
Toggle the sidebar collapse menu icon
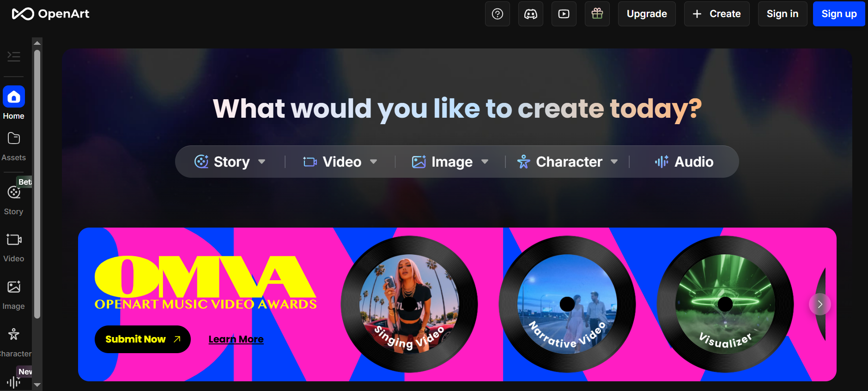(14, 56)
